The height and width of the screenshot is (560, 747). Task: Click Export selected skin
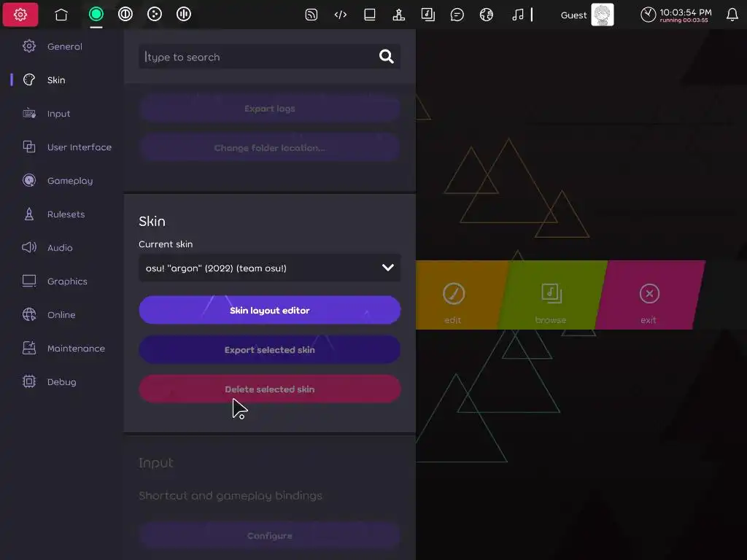(269, 350)
